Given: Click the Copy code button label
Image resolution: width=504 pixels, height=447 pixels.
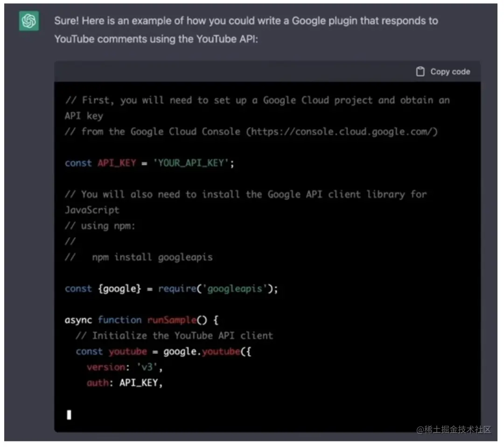Looking at the screenshot, I should tap(450, 72).
